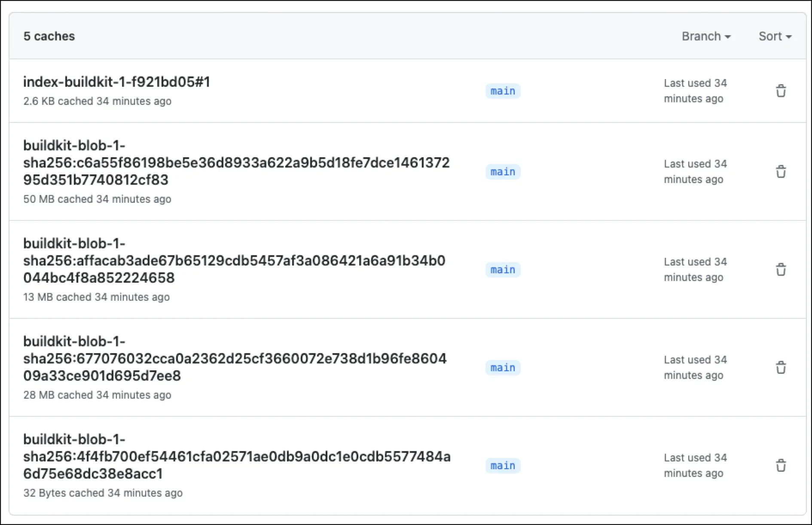The width and height of the screenshot is (812, 525).
Task: Delete the 13 MB buildkit-blob cache
Action: [x=781, y=269]
